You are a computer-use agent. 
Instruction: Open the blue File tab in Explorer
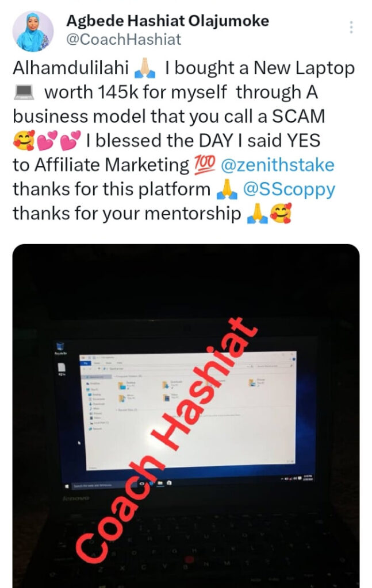(x=86, y=363)
